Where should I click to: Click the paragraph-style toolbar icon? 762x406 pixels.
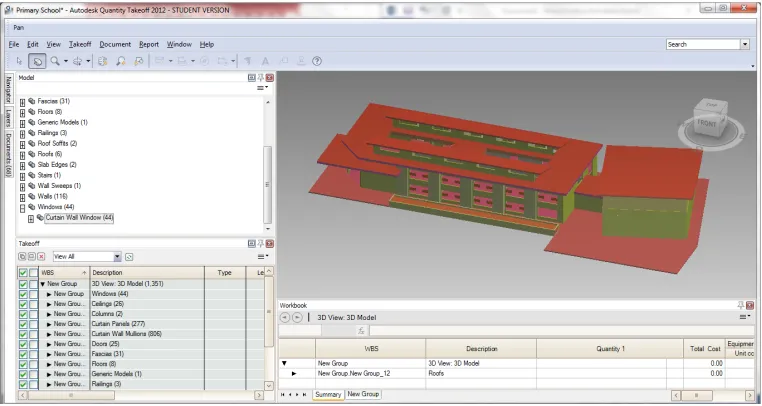click(x=248, y=61)
